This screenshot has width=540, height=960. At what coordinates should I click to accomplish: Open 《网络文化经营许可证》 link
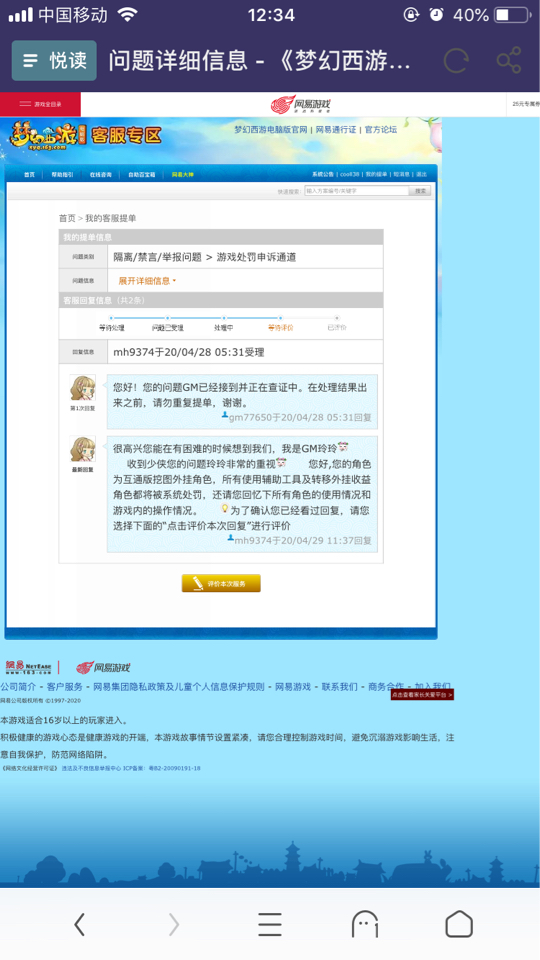(x=29, y=768)
